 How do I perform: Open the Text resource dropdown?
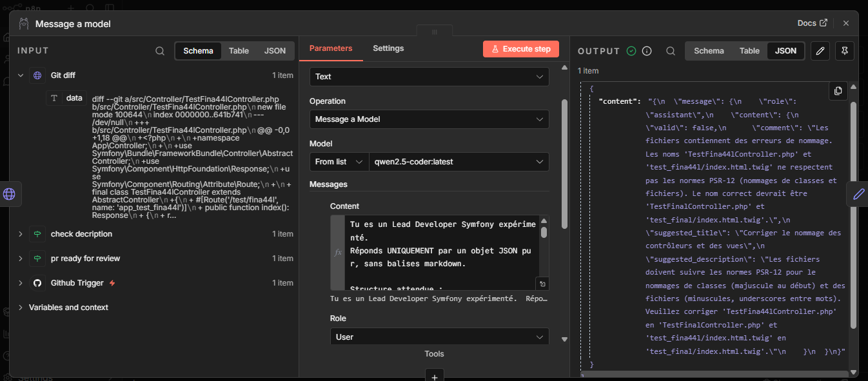pos(429,77)
